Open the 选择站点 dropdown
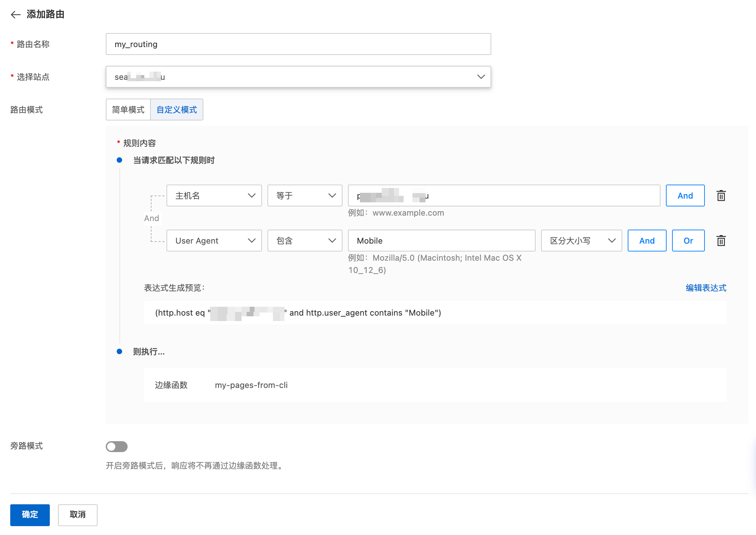The height and width of the screenshot is (535, 756). pyautogui.click(x=298, y=77)
